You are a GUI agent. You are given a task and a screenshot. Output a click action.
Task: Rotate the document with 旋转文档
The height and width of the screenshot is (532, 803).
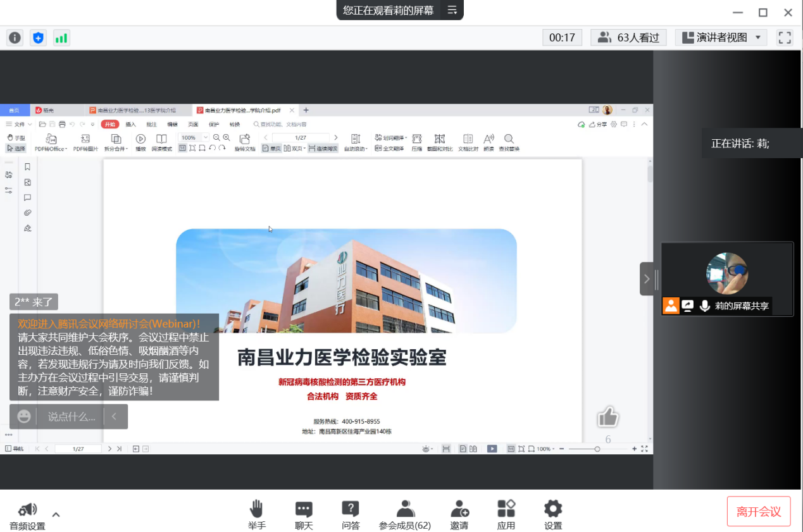tap(246, 140)
